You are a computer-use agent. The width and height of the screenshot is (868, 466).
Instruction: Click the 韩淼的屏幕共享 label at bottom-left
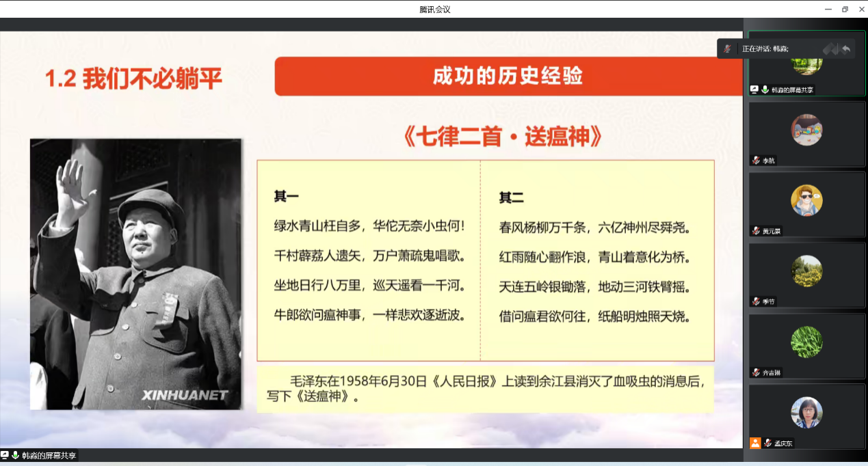[x=49, y=455]
